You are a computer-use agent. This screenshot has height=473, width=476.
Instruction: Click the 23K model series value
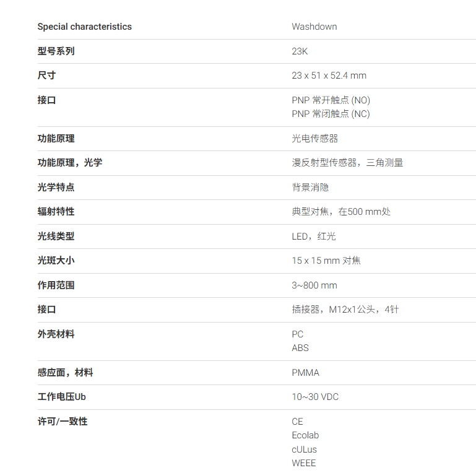point(300,51)
